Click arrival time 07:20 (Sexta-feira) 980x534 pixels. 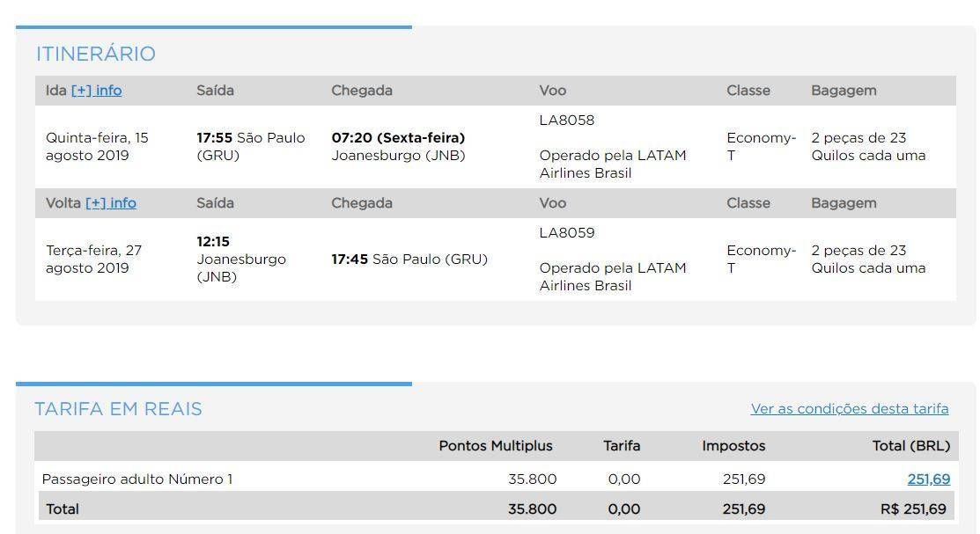pos(398,137)
